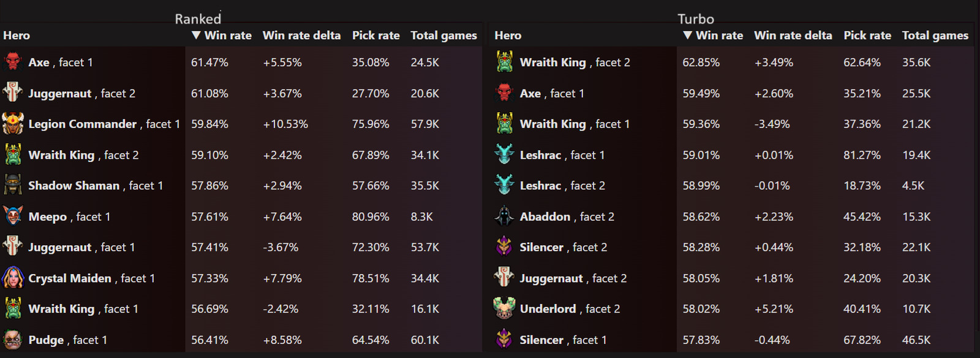
Task: Click the Shadow Shaman portrait
Action: click(13, 185)
